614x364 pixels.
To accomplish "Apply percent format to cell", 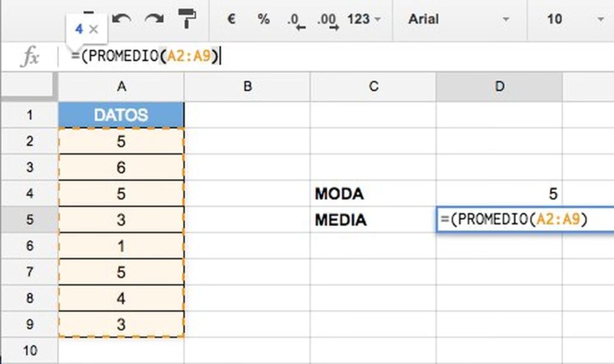I will 263,19.
